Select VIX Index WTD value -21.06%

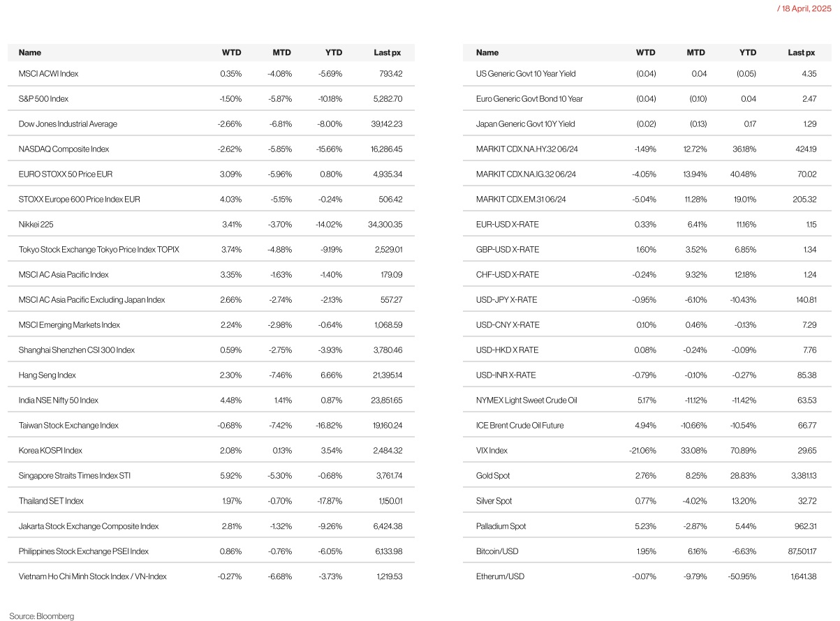(x=642, y=451)
